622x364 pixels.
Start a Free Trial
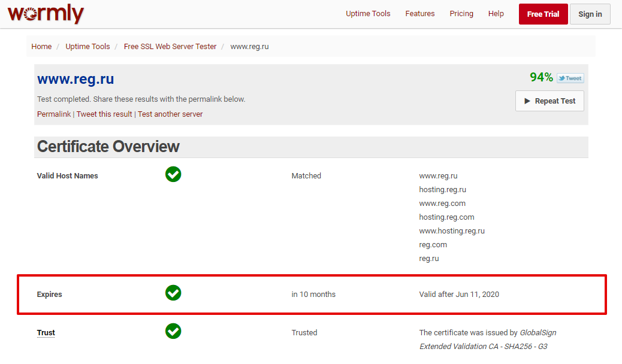543,14
